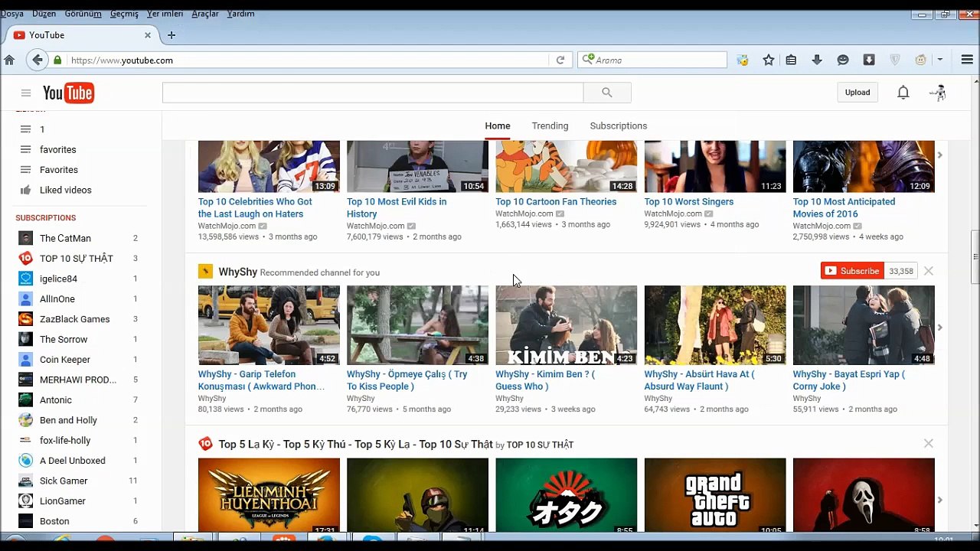This screenshot has height=551, width=980.
Task: Open the Araçlar menu
Action: coord(205,14)
